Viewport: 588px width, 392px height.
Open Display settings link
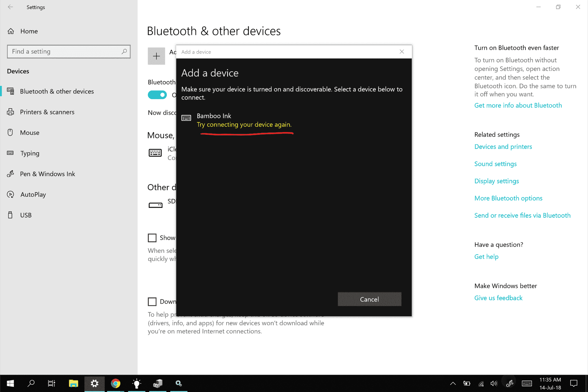(497, 181)
